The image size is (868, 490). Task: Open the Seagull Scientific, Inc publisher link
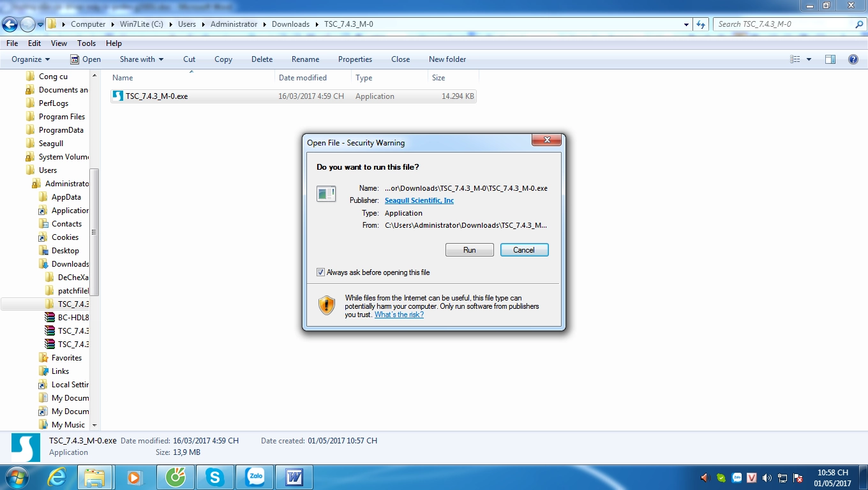click(x=419, y=200)
